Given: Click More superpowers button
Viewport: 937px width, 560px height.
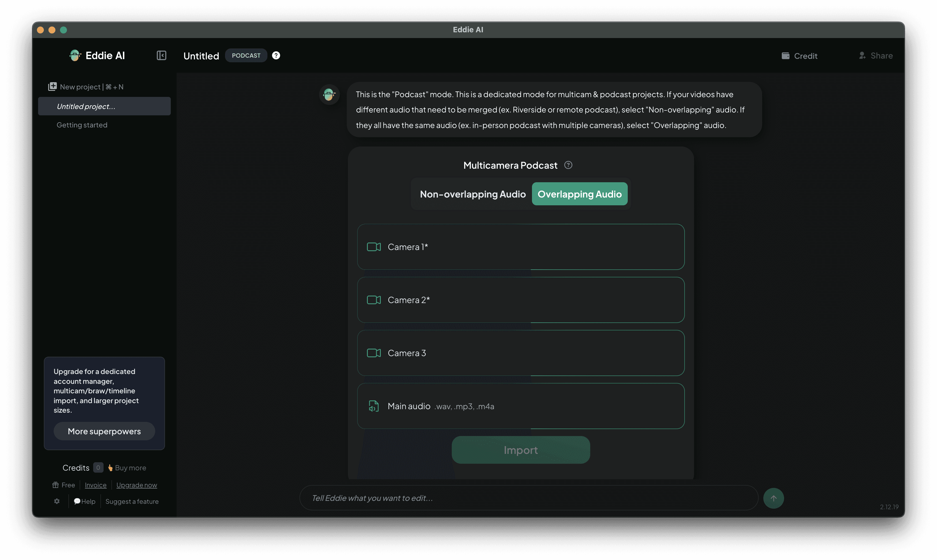Looking at the screenshot, I should 104,431.
